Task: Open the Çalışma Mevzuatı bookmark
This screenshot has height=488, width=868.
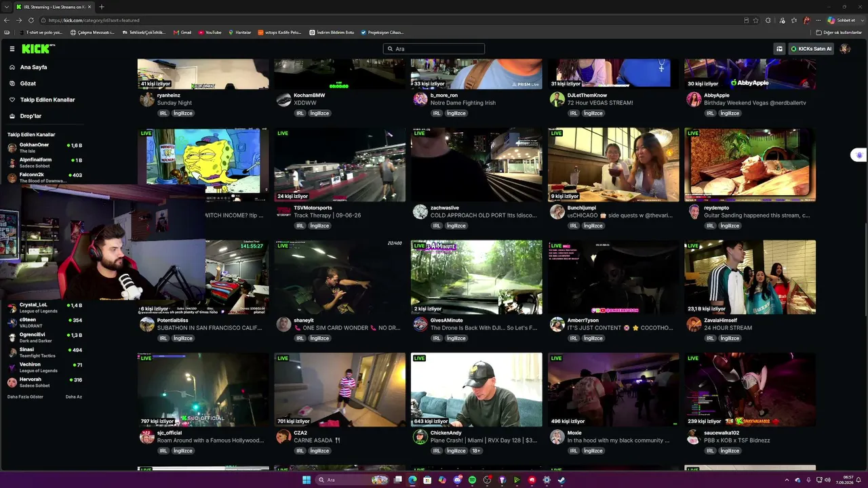Action: pyautogui.click(x=92, y=33)
